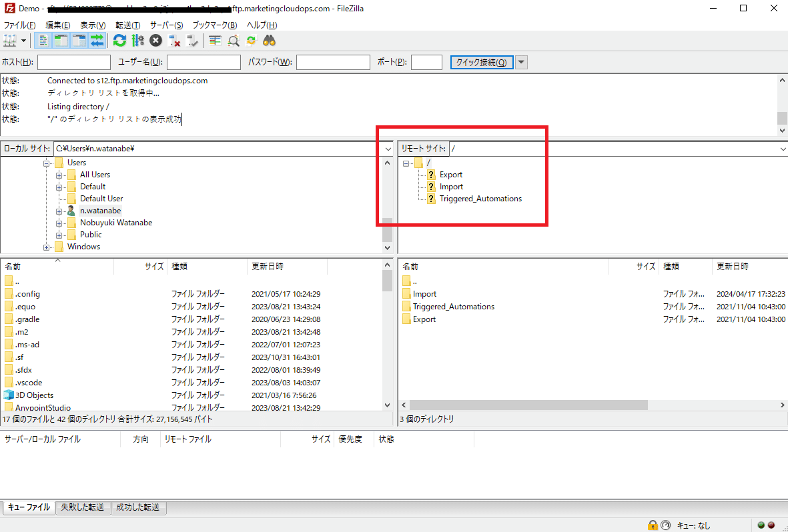The height and width of the screenshot is (532, 788).
Task: Collapse the Users folder in local tree
Action: coord(46,163)
